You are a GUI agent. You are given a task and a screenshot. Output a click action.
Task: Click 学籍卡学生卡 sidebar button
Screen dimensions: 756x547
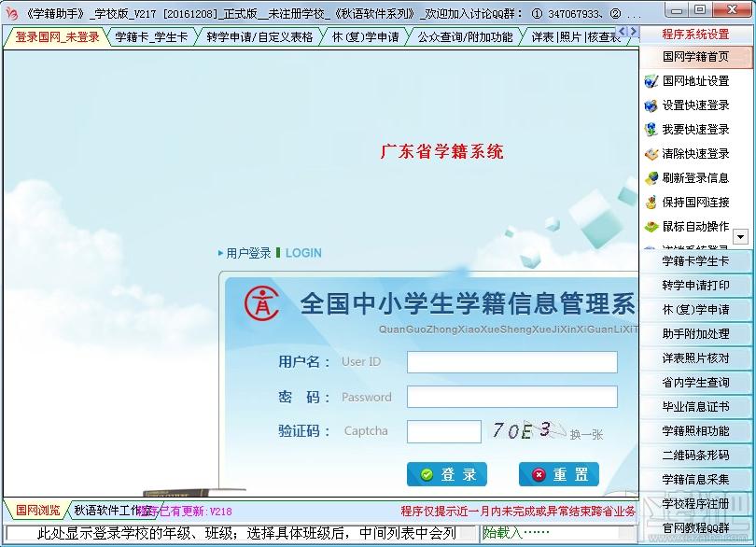click(695, 261)
